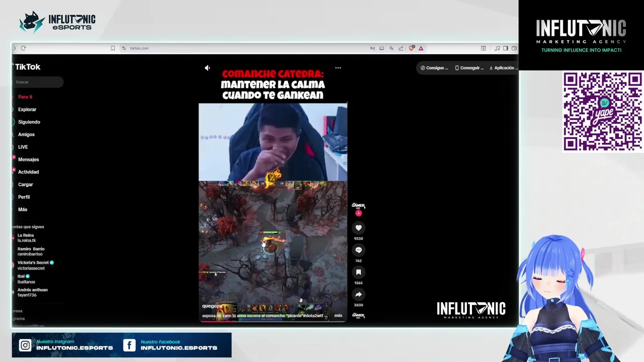Follow creator with the red plus badge
This screenshot has width=644, height=362.
click(x=358, y=213)
